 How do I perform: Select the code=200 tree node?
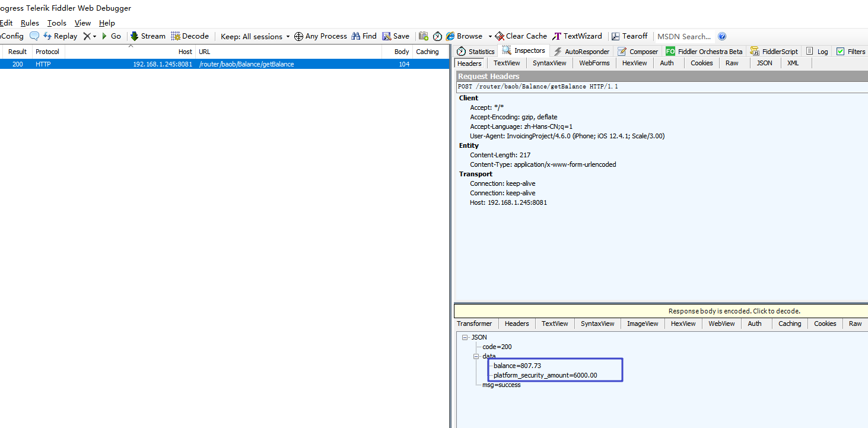(x=497, y=347)
